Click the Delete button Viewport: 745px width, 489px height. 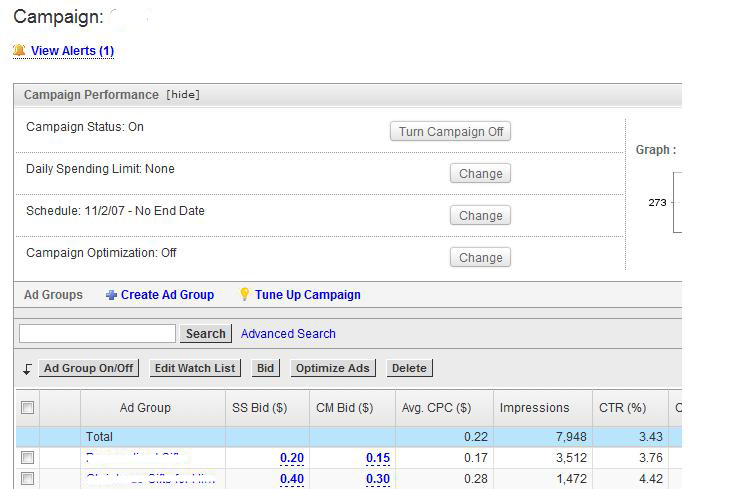pyautogui.click(x=409, y=368)
